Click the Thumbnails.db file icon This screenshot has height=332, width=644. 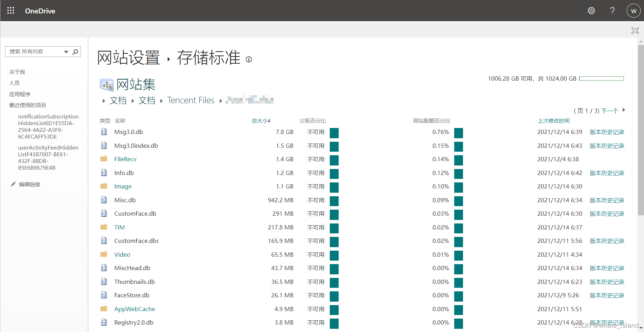pos(104,281)
